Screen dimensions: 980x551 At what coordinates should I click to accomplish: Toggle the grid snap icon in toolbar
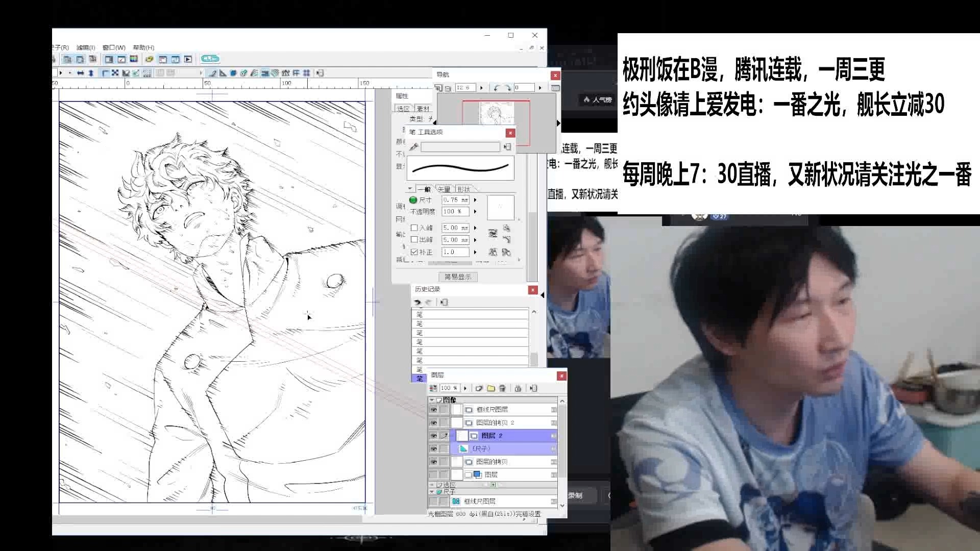tap(306, 73)
